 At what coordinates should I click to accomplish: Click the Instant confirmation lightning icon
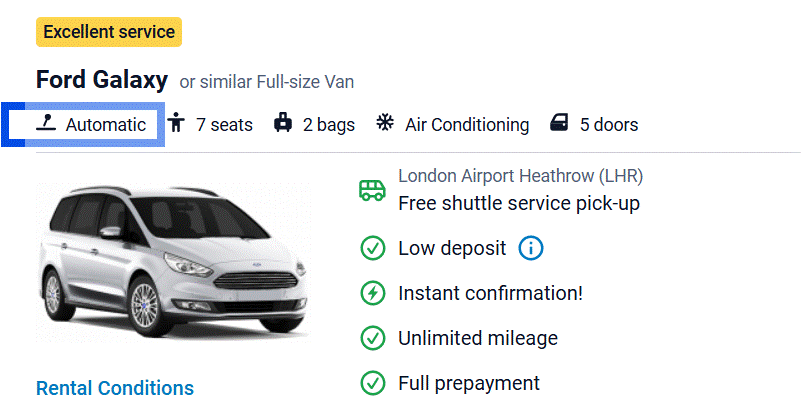point(372,293)
